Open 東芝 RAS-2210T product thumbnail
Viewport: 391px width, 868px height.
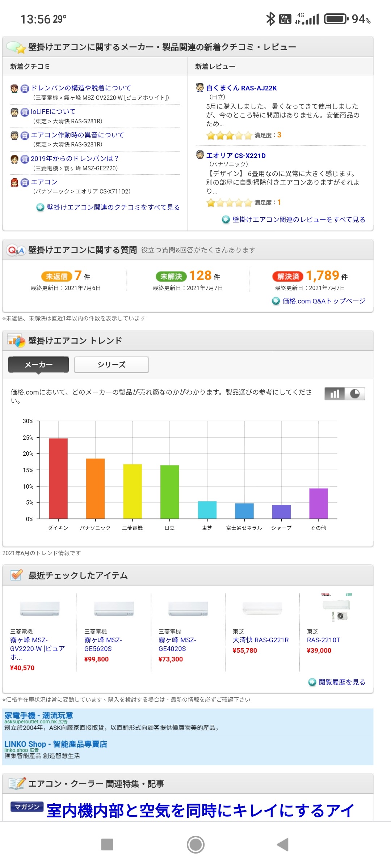(337, 608)
